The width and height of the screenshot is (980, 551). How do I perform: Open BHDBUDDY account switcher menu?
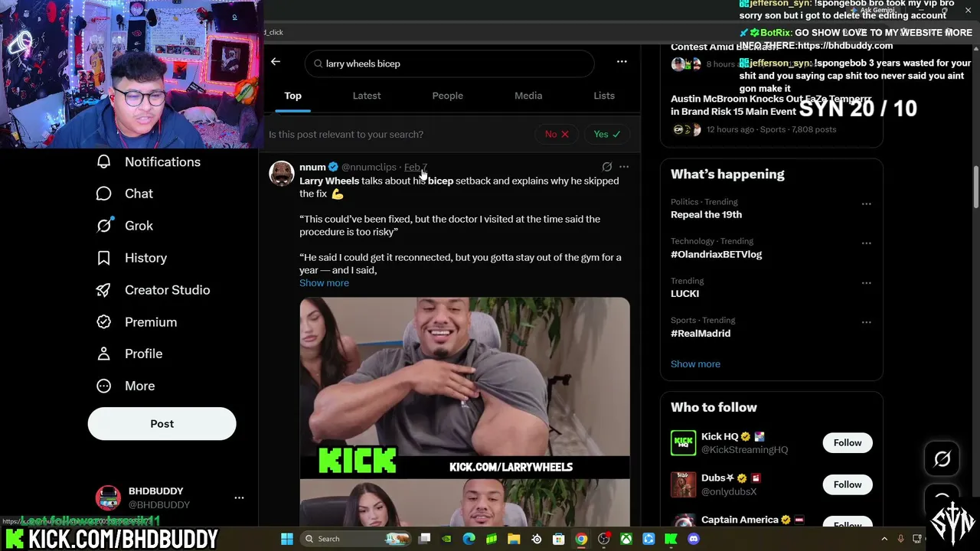click(x=239, y=497)
